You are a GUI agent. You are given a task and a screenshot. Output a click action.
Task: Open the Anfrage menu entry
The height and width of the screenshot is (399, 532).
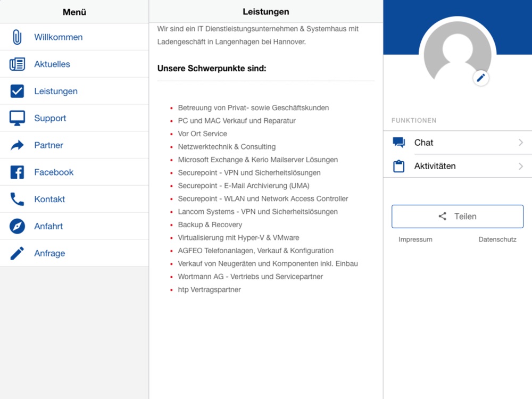click(74, 253)
